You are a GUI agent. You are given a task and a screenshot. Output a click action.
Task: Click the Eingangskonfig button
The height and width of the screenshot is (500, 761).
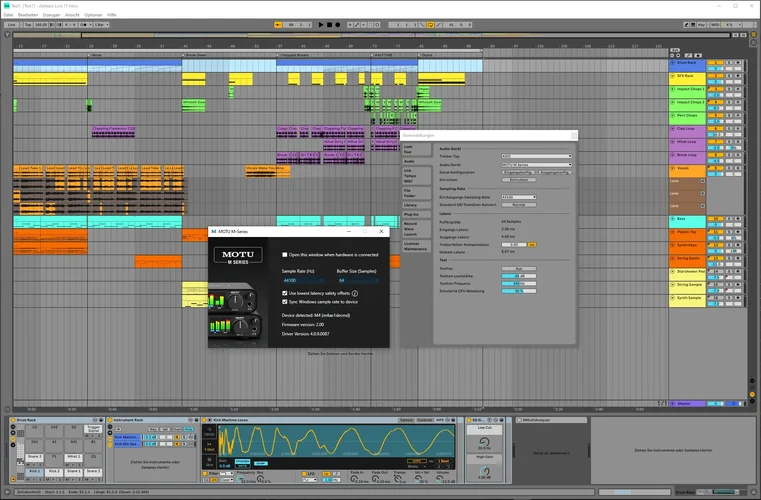[x=518, y=172]
